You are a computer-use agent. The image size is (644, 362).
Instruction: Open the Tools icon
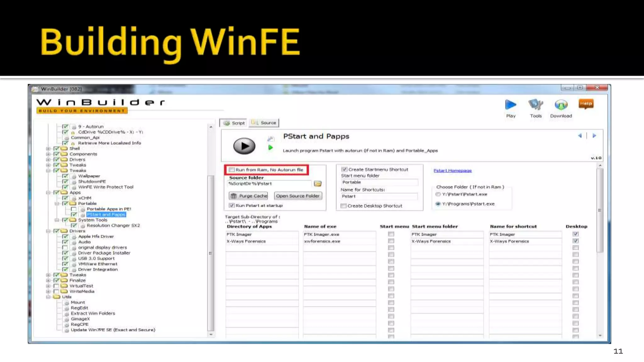536,105
